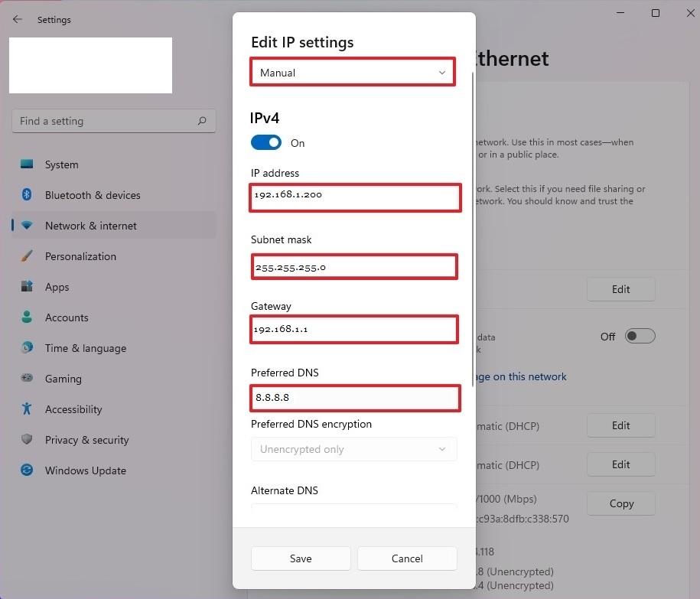Open Apps via its sidebar icon

[28, 287]
